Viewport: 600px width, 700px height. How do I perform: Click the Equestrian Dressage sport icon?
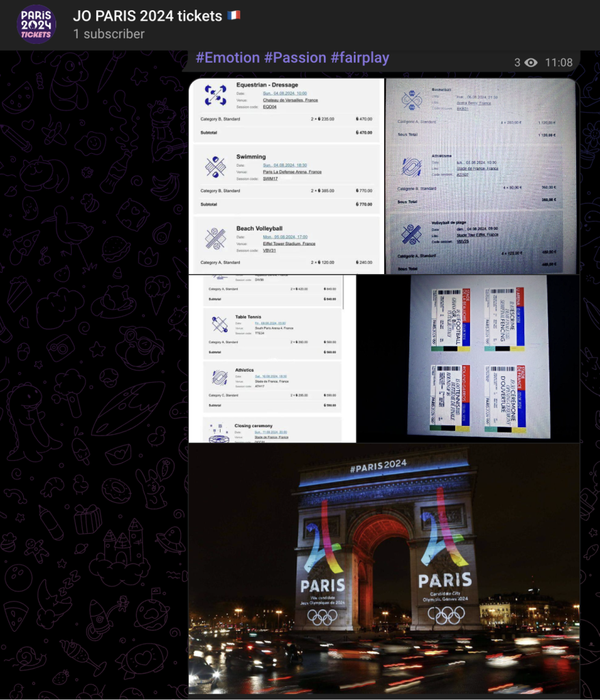215,95
